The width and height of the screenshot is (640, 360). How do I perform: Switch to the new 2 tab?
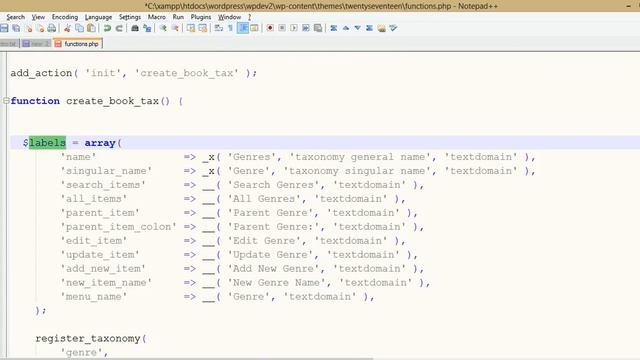(36, 44)
